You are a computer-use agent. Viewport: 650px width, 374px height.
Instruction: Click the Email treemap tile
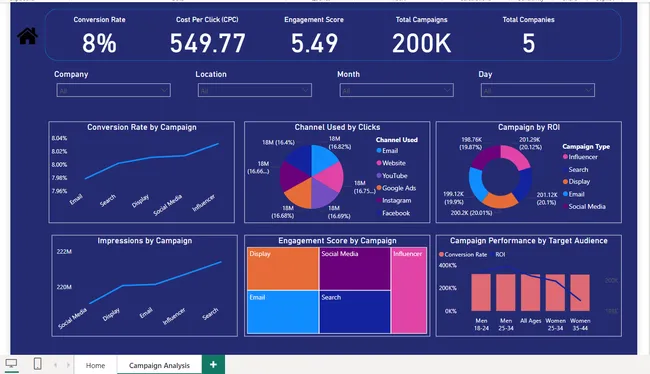[283, 312]
